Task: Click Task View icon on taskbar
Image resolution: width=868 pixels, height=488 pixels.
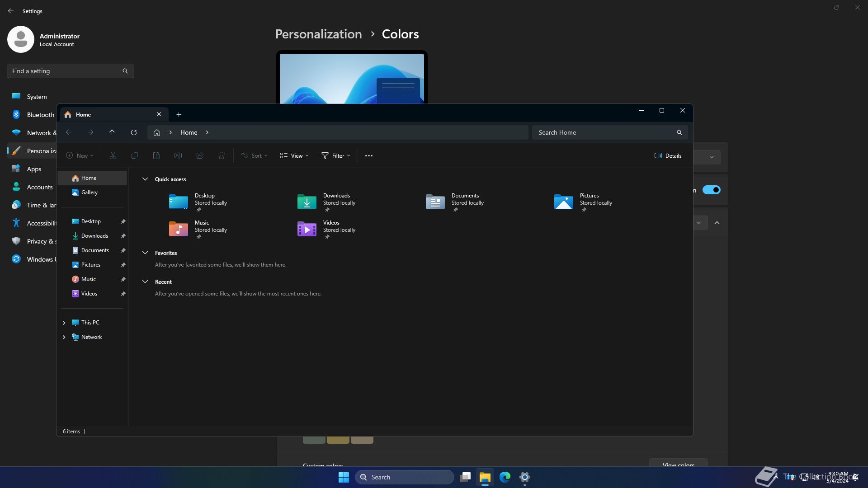Action: (465, 477)
